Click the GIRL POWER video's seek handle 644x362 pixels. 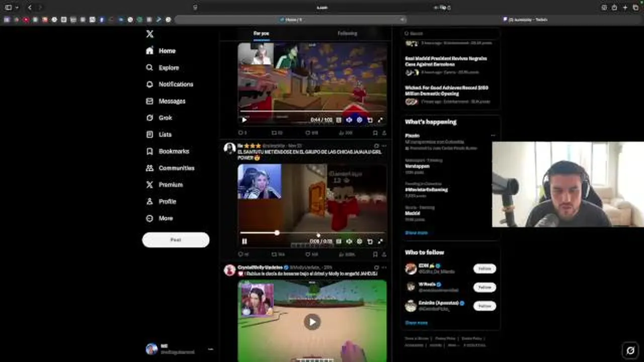click(277, 233)
